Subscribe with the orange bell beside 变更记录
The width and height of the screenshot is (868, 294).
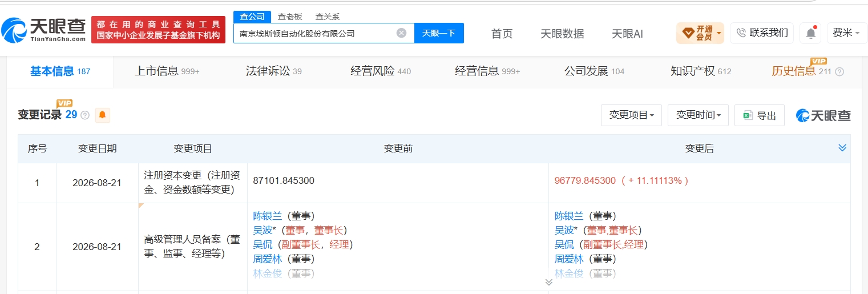(x=102, y=115)
